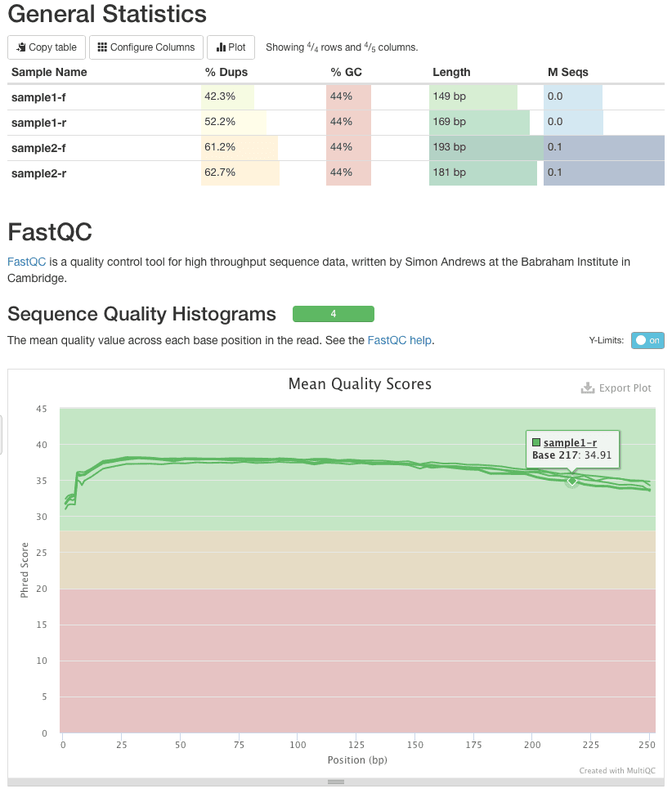Image resolution: width=672 pixels, height=793 pixels.
Task: Click the green badge showing 4
Action: (333, 314)
